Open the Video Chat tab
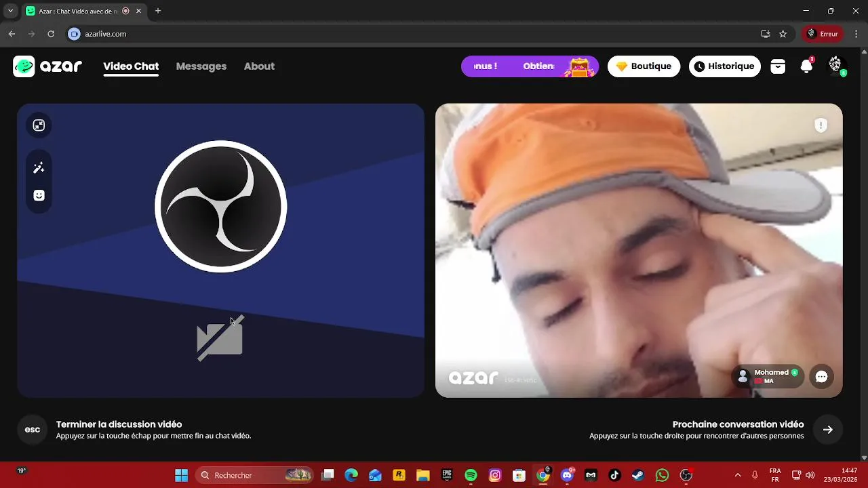 [131, 66]
